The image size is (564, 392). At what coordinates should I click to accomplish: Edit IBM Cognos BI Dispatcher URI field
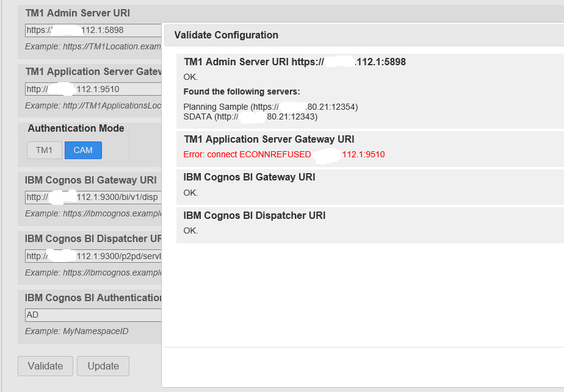(x=93, y=256)
